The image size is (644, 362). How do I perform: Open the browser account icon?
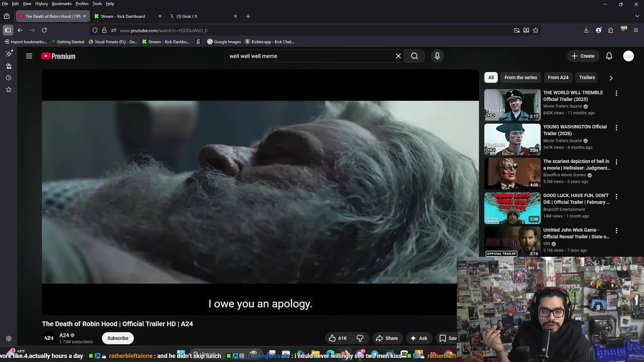click(599, 30)
